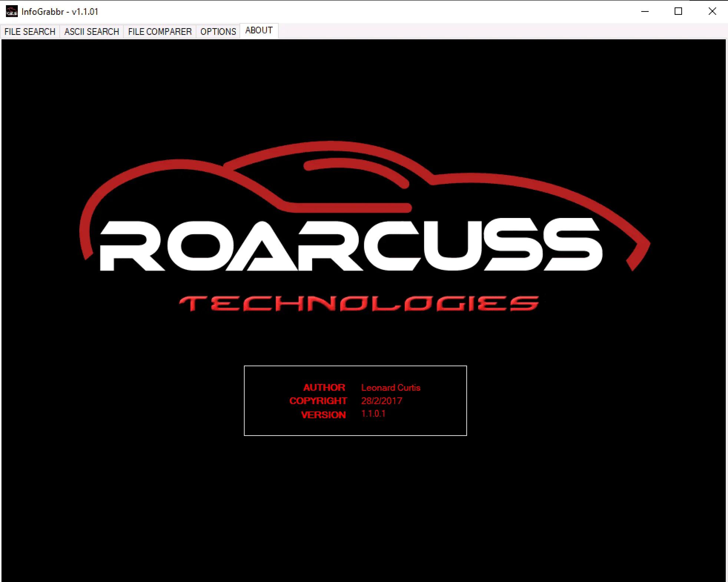Click the VERSION label
Viewport: 728px width, 582px height.
click(x=323, y=415)
